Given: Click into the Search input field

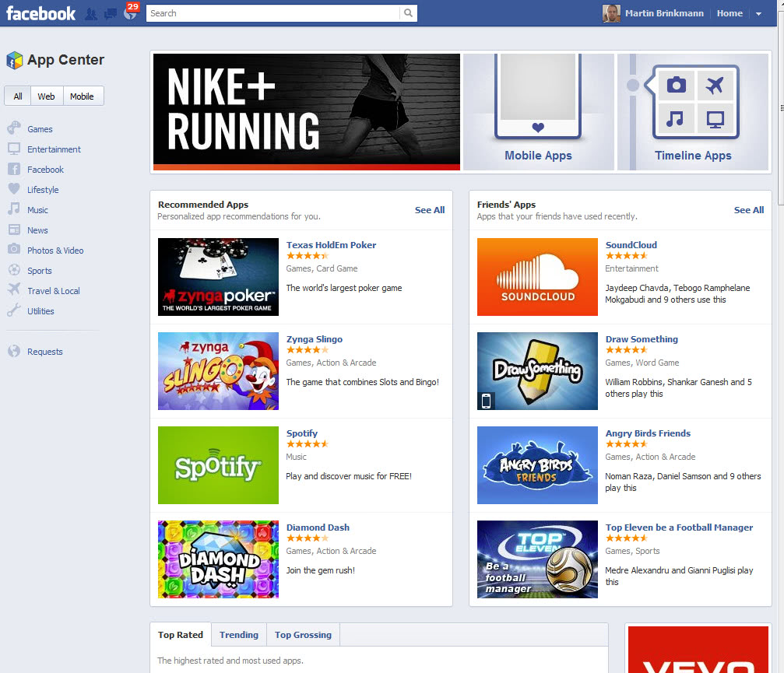Looking at the screenshot, I should coord(273,13).
